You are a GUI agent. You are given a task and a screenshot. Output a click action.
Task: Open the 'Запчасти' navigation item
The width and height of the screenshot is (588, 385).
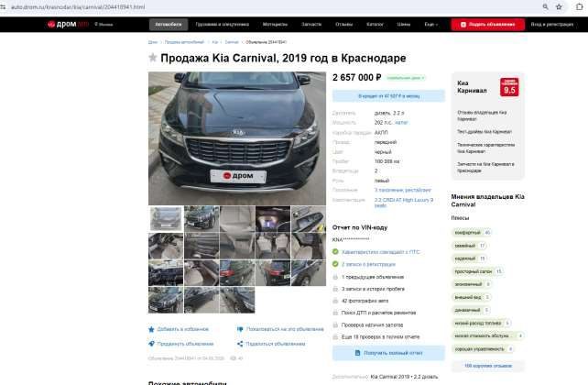click(x=311, y=25)
